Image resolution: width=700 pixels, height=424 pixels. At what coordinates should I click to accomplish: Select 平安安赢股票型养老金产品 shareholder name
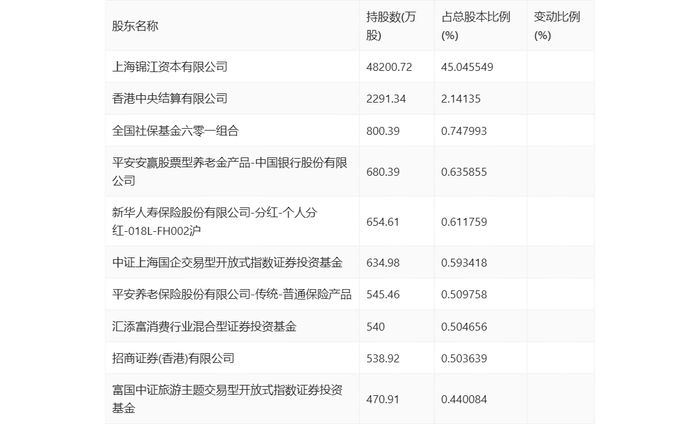(x=229, y=171)
